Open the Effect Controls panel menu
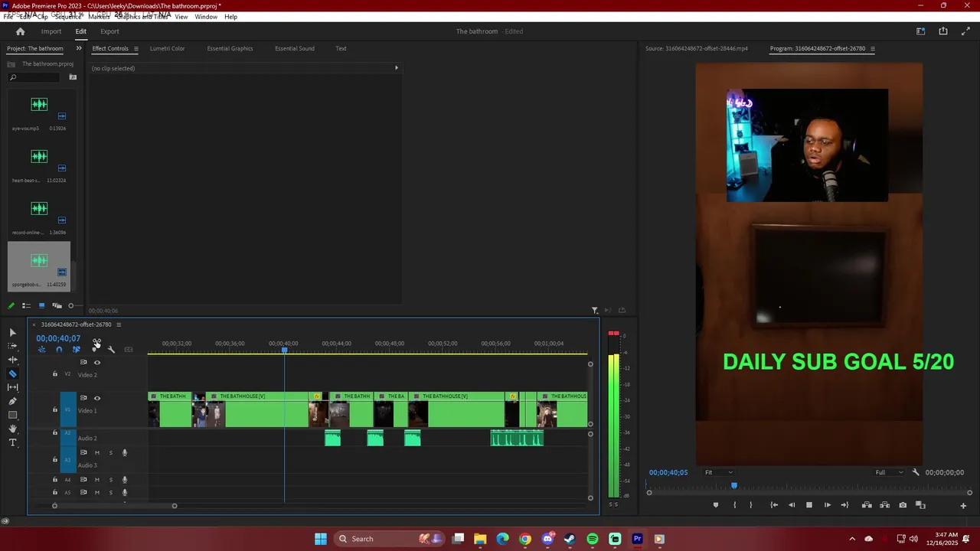 click(x=136, y=49)
